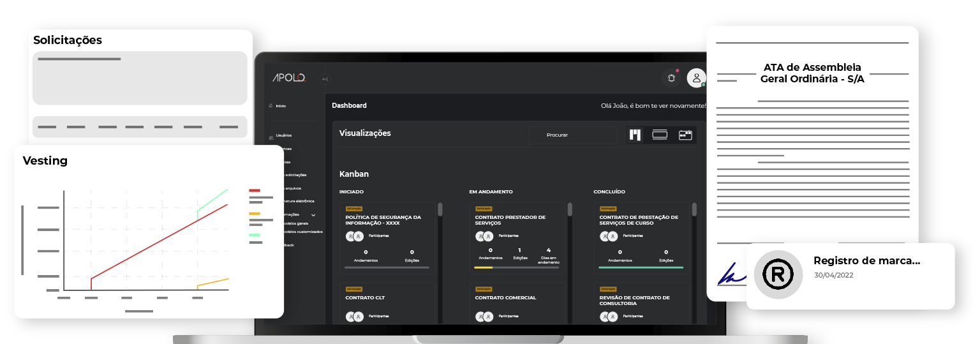Open the Usuários menu item

284,136
